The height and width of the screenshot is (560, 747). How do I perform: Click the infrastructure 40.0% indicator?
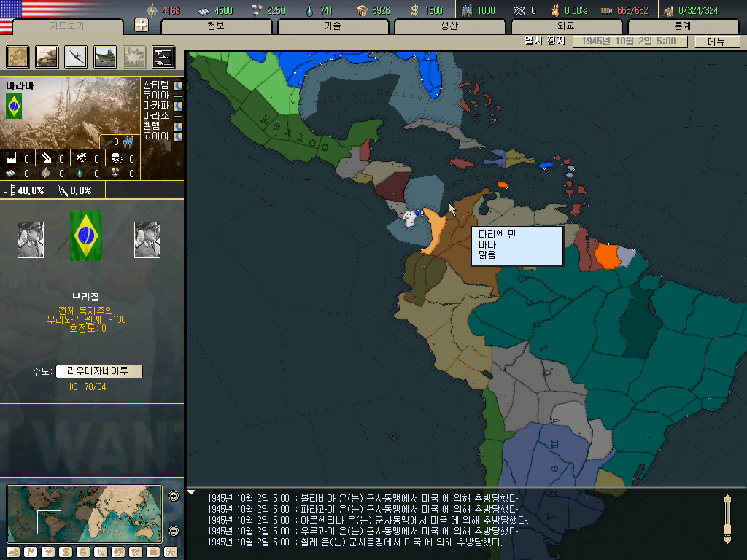(x=25, y=190)
